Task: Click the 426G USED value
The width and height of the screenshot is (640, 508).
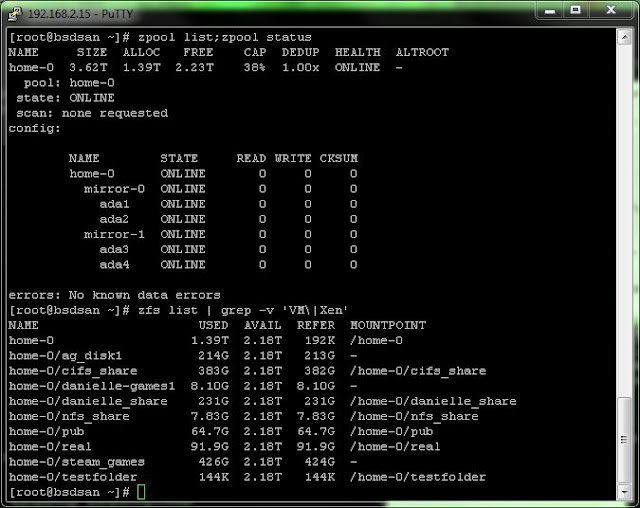Action: (213, 462)
